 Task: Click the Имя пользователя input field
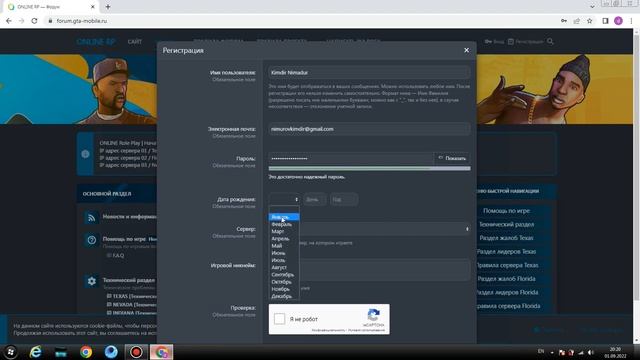tap(369, 73)
